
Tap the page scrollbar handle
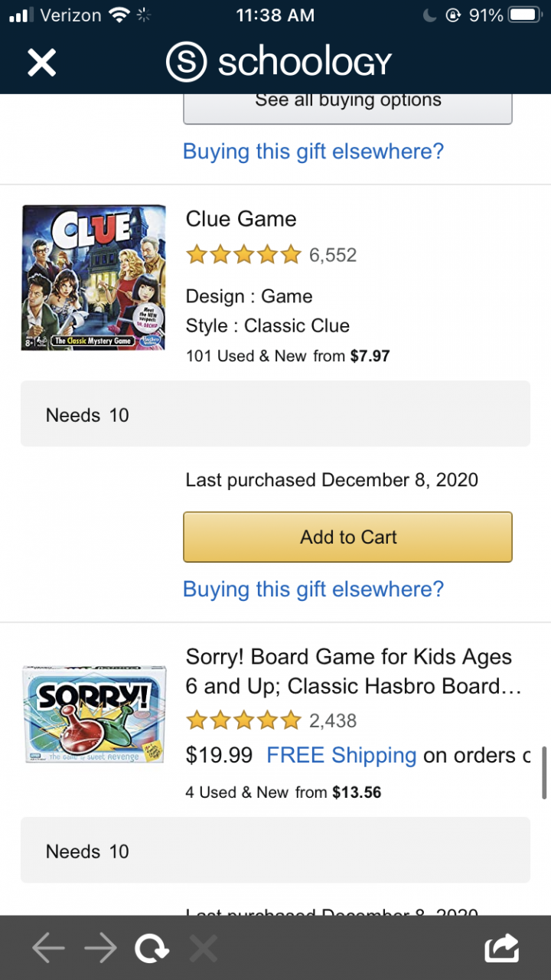[x=544, y=773]
